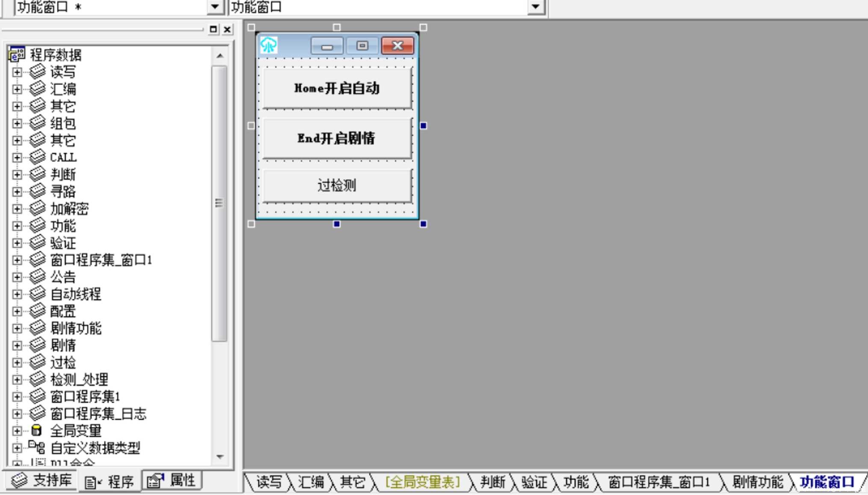
Task: Float the side panel with restore icon
Action: [213, 29]
